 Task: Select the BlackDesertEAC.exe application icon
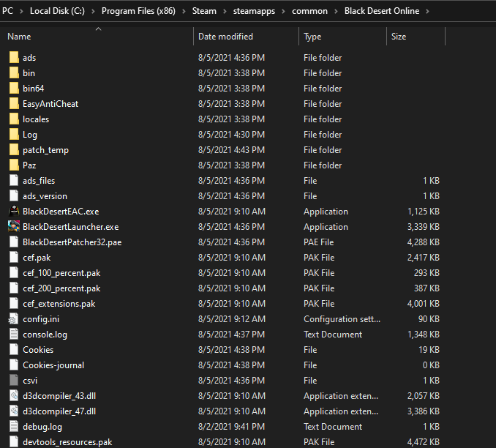(x=14, y=211)
